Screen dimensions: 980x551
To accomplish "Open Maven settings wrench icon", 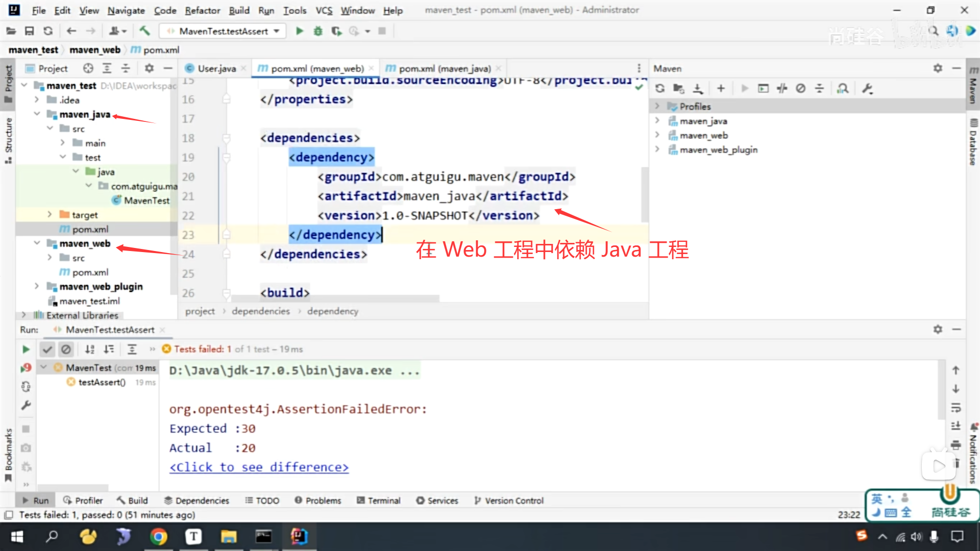I will (867, 88).
